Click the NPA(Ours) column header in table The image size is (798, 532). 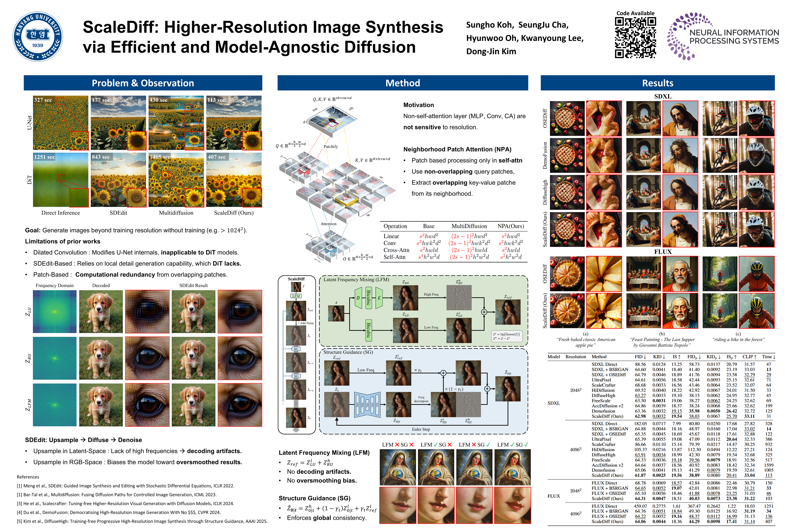[510, 226]
